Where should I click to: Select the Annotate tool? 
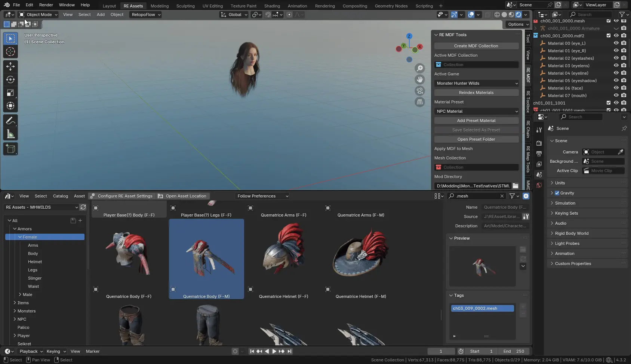pyautogui.click(x=10, y=121)
